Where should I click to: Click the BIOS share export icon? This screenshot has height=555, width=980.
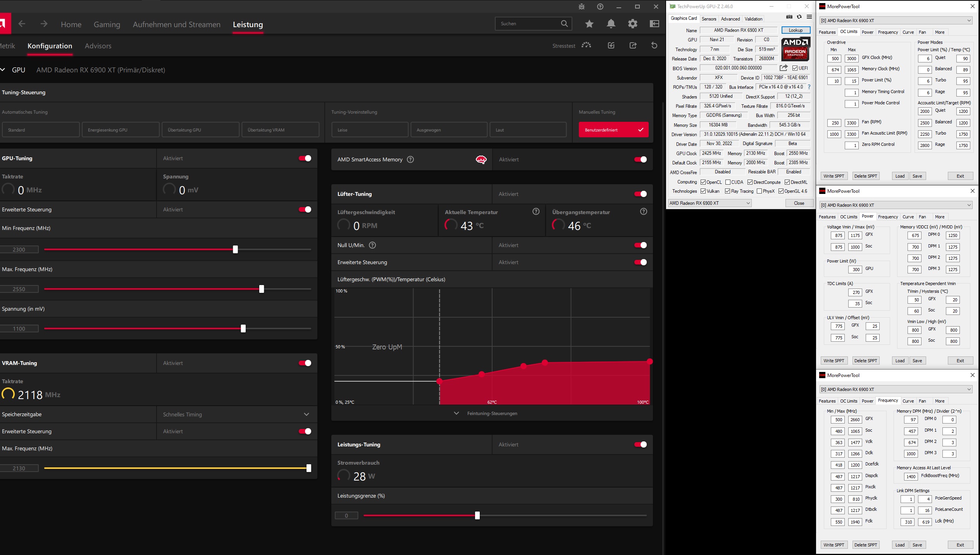point(784,68)
